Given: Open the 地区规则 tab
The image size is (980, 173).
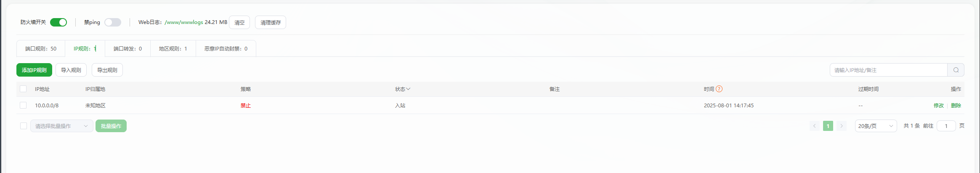Looking at the screenshot, I should coord(173,48).
